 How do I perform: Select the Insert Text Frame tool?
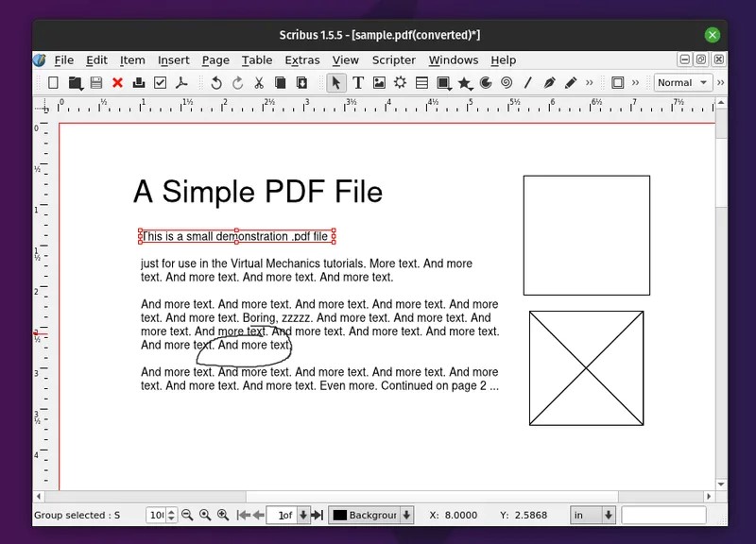(360, 83)
